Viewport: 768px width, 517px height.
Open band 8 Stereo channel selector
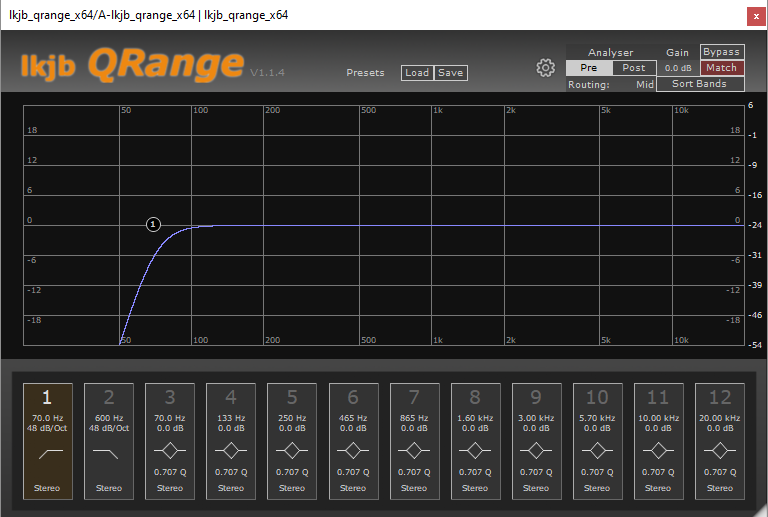475,488
